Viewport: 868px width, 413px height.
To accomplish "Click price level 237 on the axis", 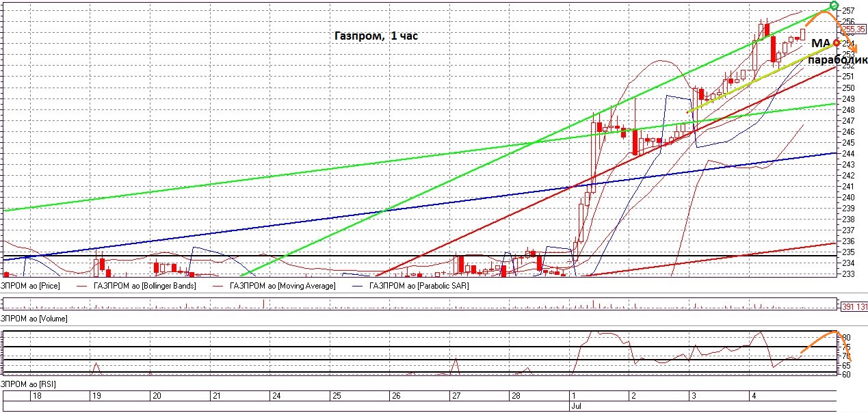I will 848,230.
